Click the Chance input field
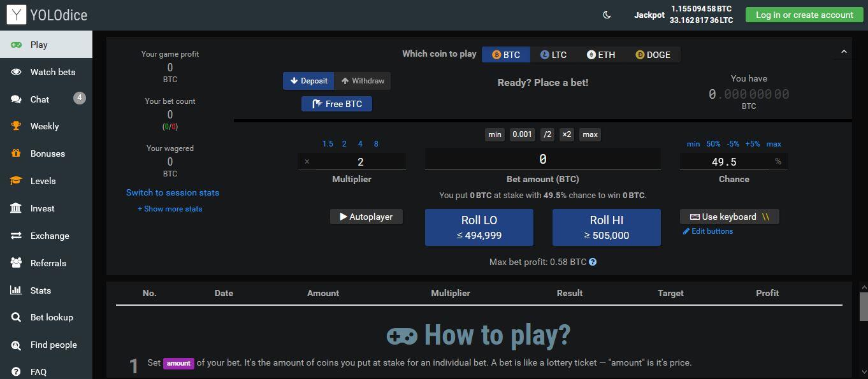Image resolution: width=868 pixels, height=379 pixels. [724, 162]
